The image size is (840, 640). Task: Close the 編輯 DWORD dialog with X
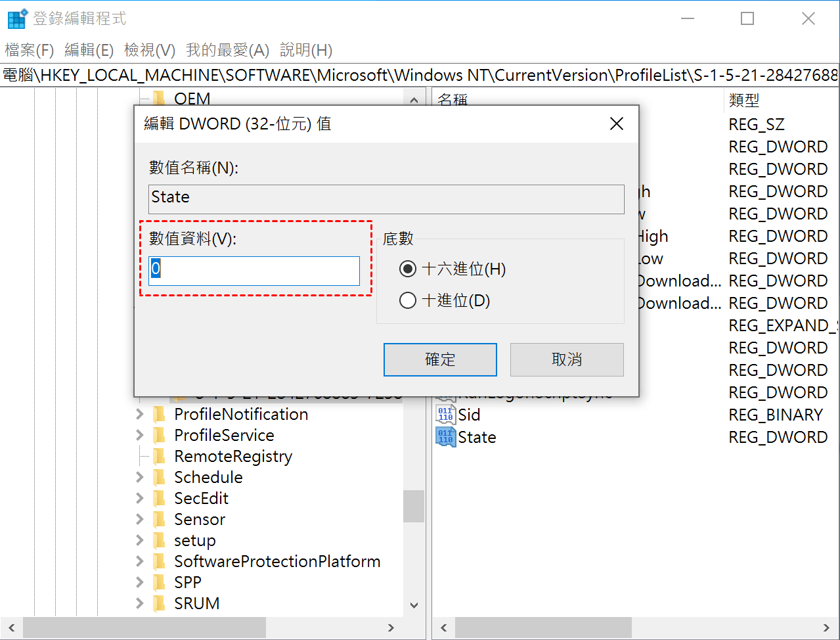(x=617, y=124)
